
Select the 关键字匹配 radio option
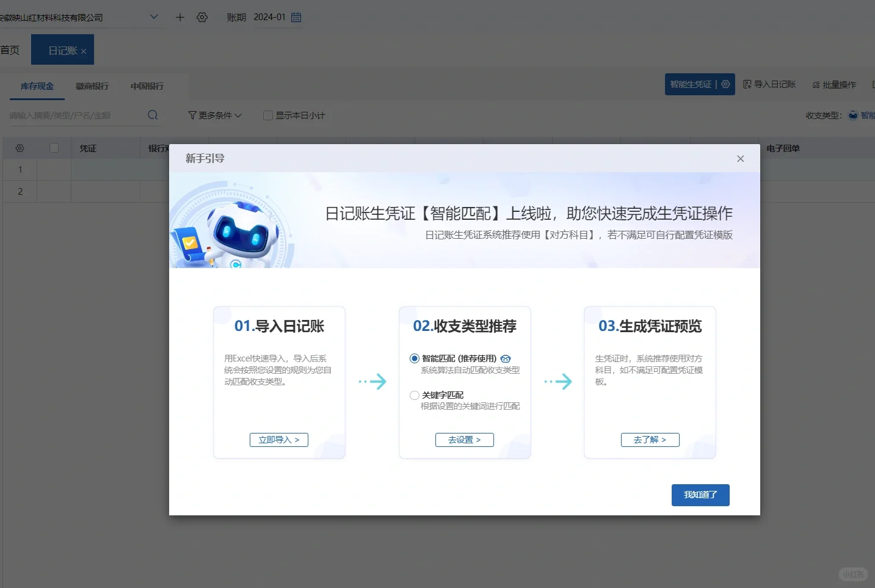tap(414, 395)
